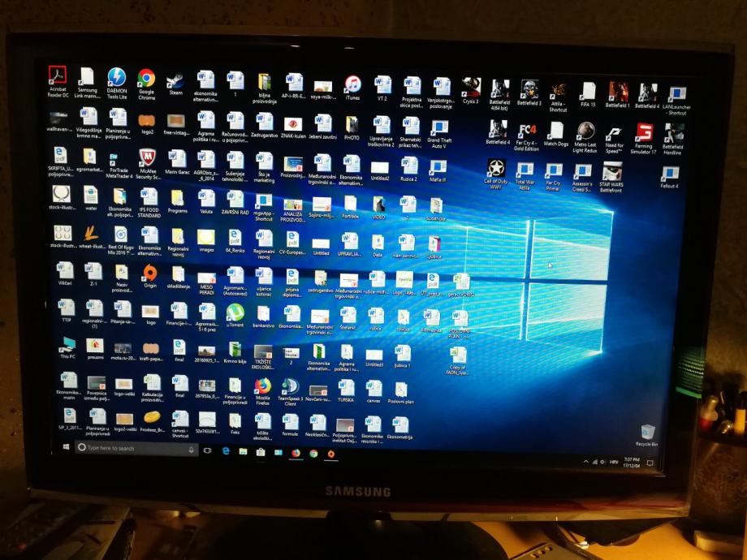
Task: Select the Watch Dogs shortcut
Action: 556,134
